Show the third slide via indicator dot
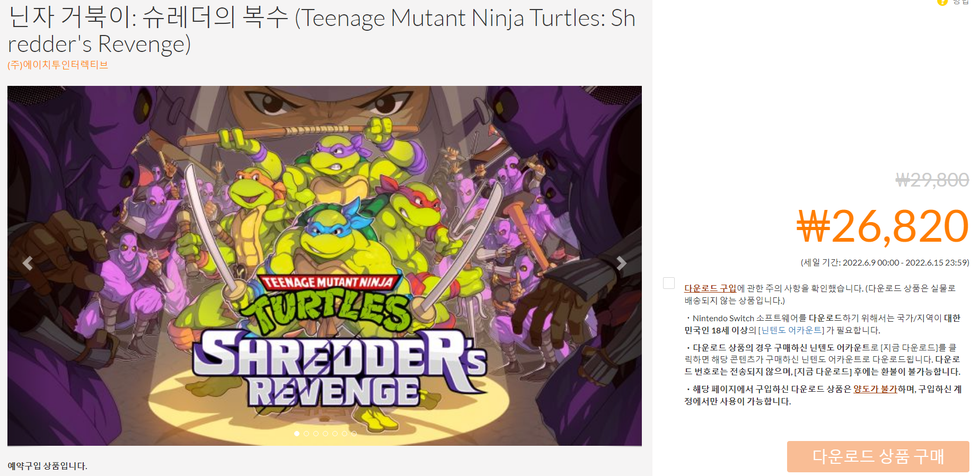The image size is (980, 476). pos(316,434)
